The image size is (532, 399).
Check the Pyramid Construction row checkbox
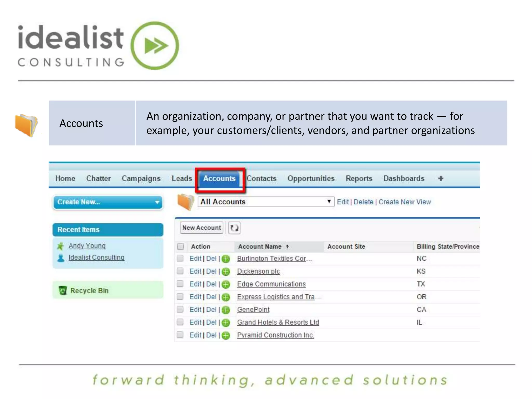click(x=180, y=335)
